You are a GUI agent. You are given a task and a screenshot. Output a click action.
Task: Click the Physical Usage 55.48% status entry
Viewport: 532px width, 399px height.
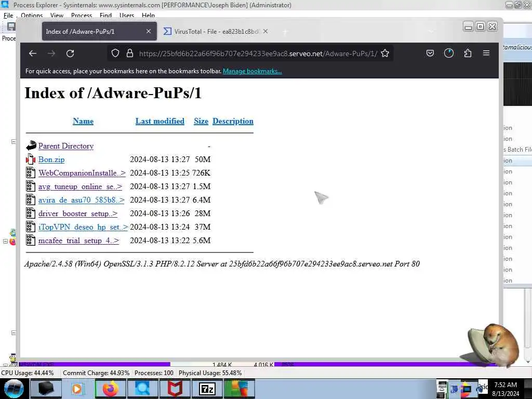[x=210, y=373]
